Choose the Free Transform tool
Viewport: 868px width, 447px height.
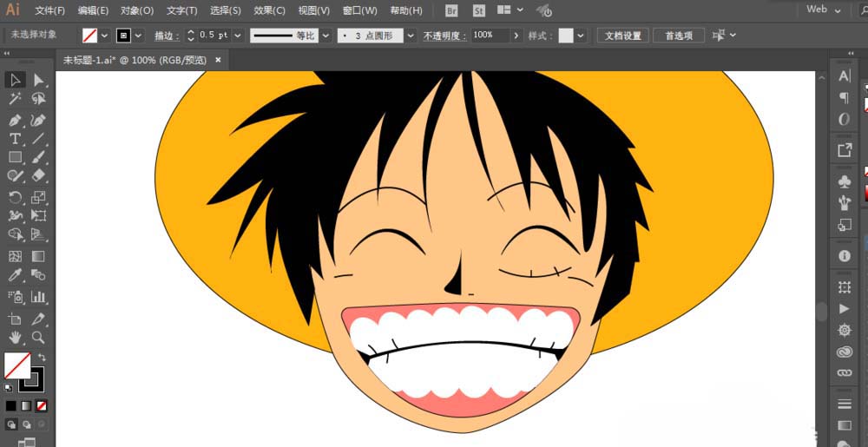[x=39, y=216]
